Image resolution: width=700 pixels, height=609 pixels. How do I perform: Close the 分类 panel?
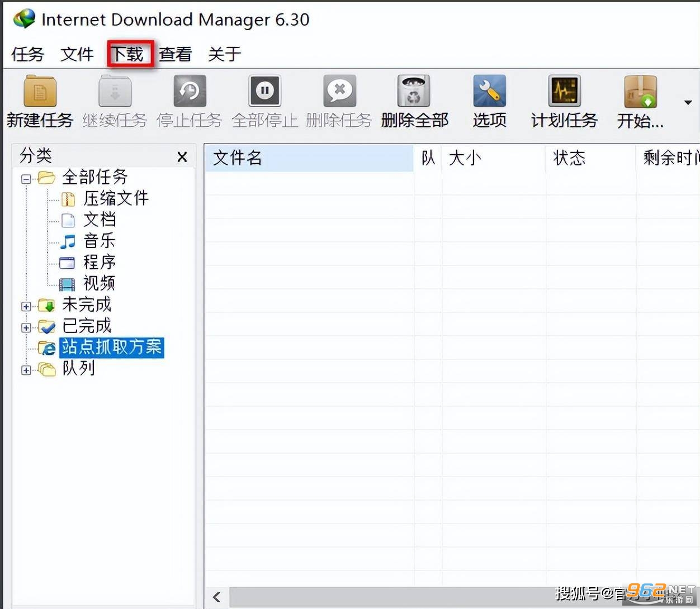182,157
